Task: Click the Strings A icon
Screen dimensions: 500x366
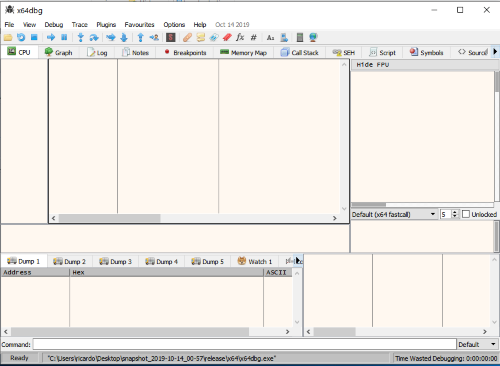Action: (270, 37)
